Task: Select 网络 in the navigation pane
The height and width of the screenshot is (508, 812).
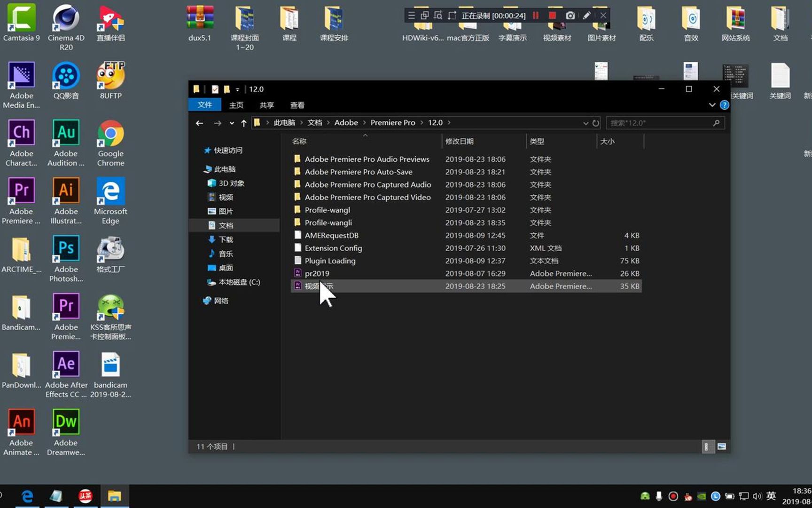Action: 216,301
